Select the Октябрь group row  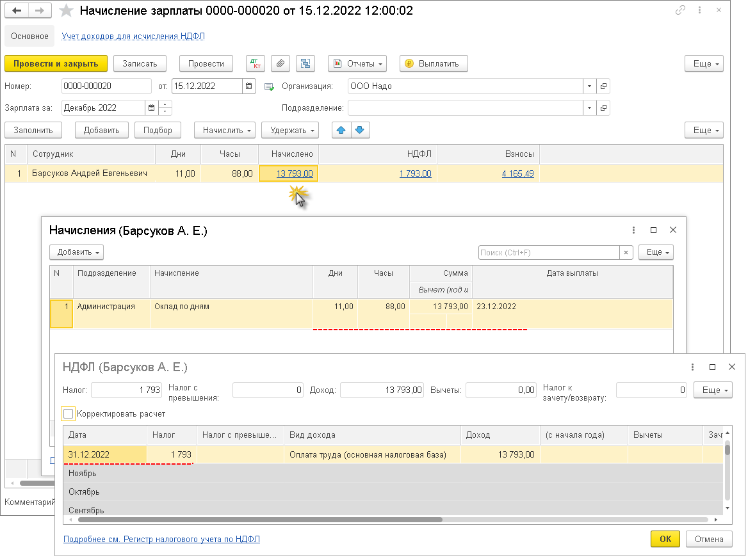[x=393, y=492]
